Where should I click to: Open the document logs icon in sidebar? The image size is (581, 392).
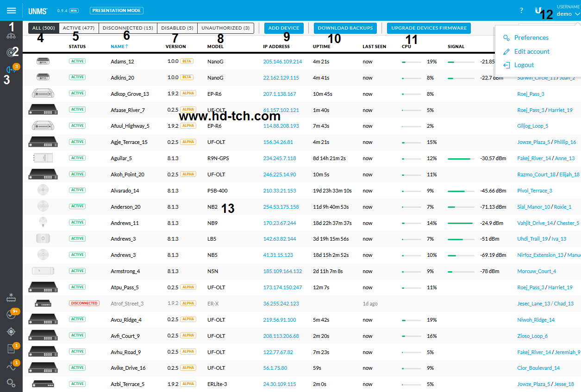11,349
